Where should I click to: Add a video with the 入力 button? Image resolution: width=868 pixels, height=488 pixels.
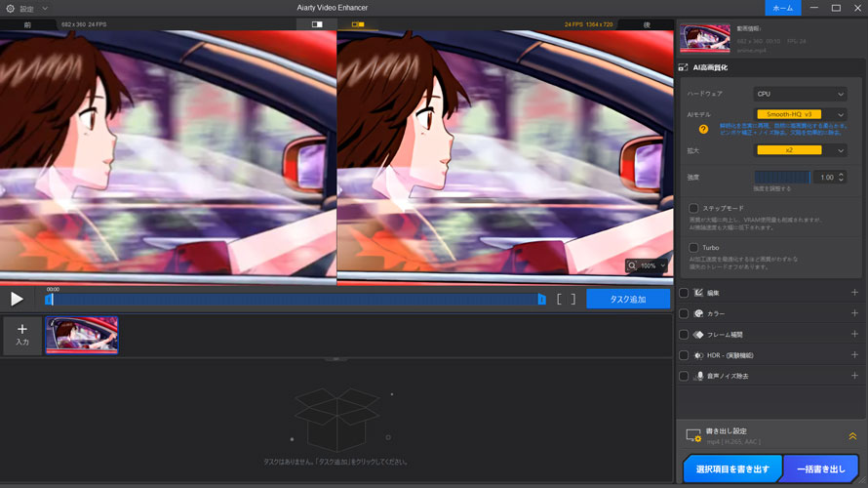pos(22,335)
